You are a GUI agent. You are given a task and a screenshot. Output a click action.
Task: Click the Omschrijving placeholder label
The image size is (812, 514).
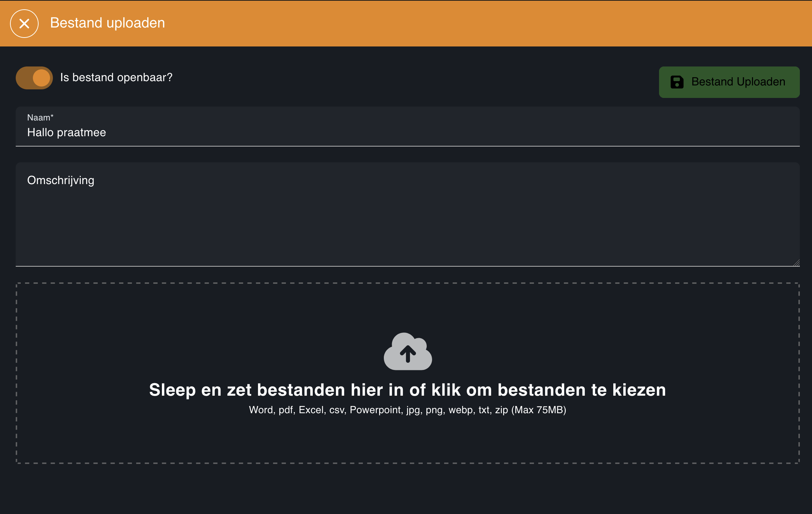pyautogui.click(x=61, y=181)
